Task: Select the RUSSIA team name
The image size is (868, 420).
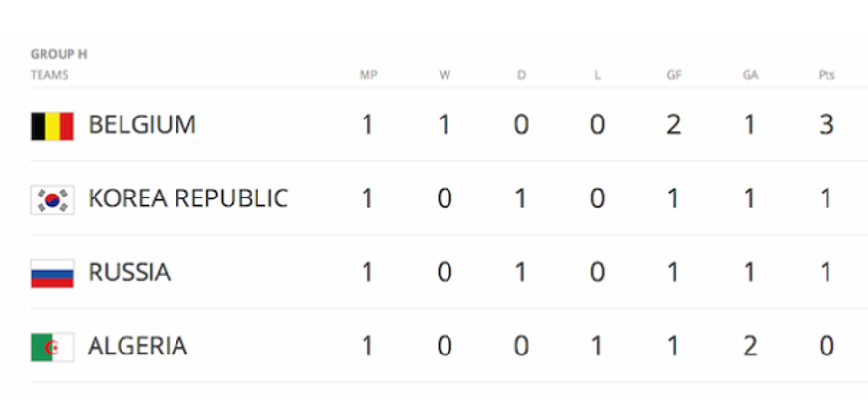Action: pos(129,273)
